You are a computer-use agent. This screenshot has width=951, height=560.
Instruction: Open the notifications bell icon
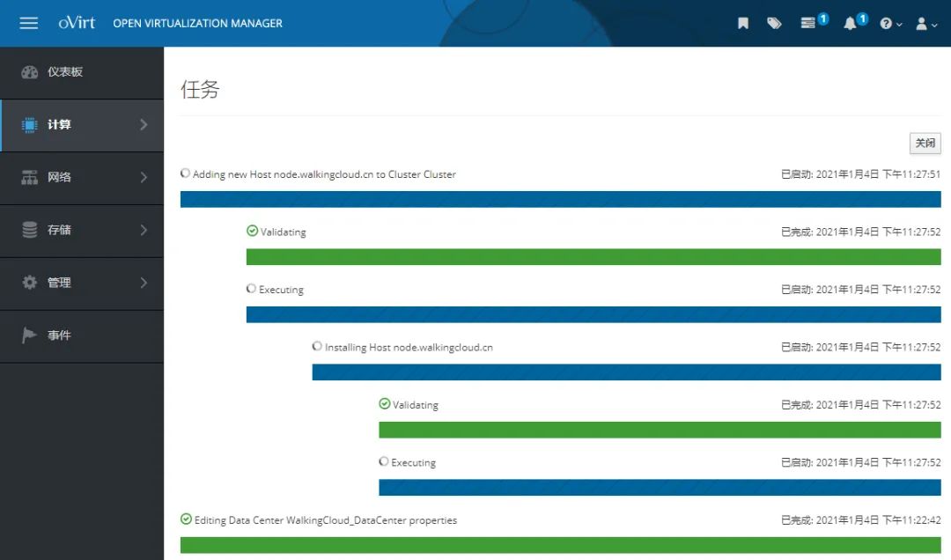850,23
